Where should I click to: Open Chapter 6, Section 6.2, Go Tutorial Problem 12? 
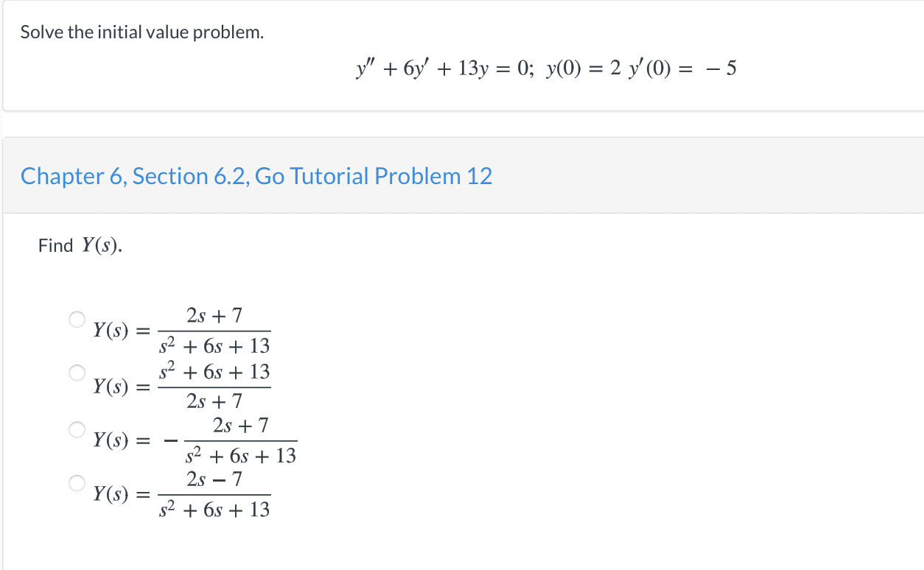(256, 176)
